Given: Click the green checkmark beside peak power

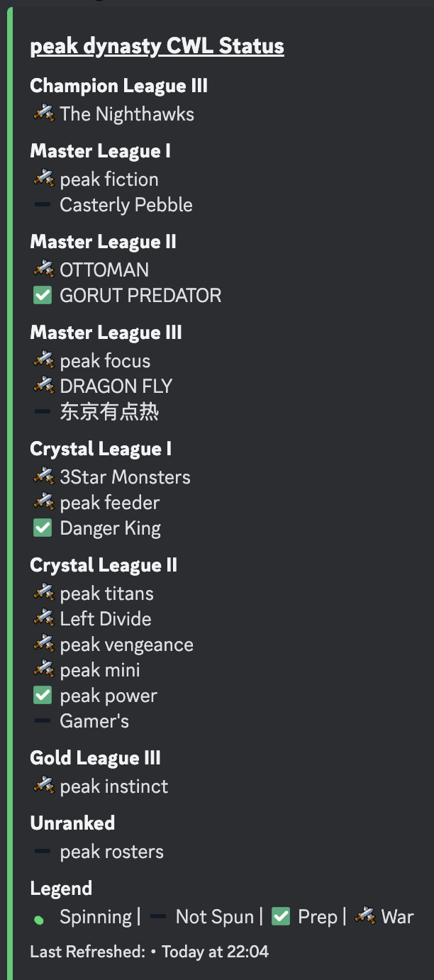Looking at the screenshot, I should point(43,696).
